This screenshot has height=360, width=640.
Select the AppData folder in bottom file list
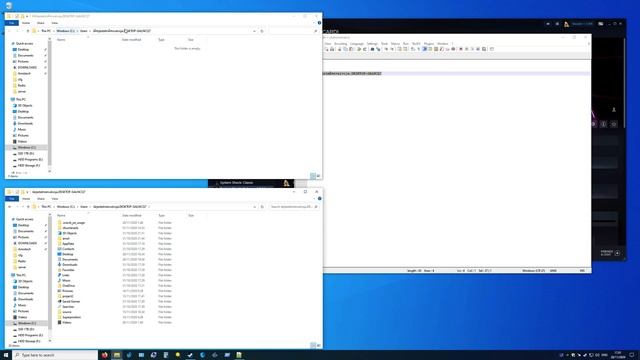[x=68, y=244]
